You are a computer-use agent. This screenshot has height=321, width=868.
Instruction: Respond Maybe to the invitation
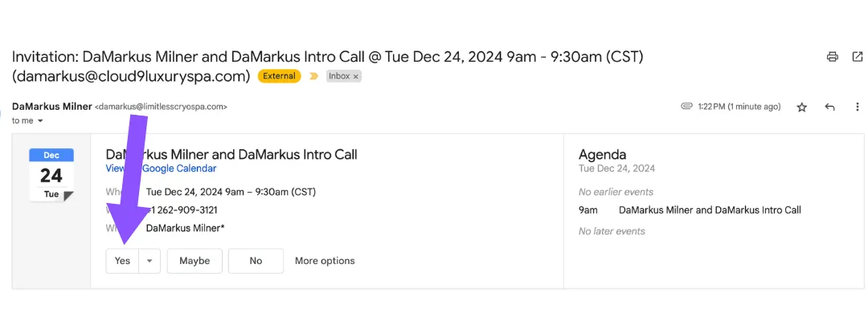[x=194, y=261]
